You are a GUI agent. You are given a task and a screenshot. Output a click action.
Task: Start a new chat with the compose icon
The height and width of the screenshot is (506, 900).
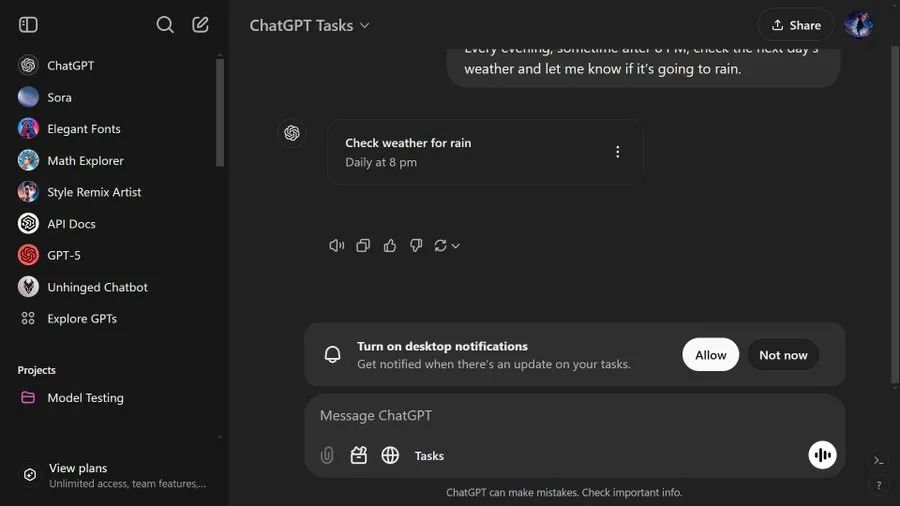pos(200,25)
